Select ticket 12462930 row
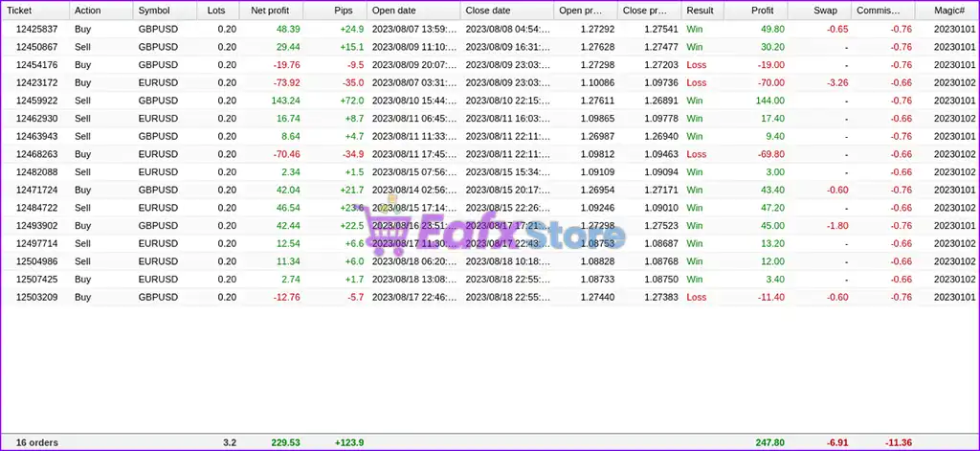980x451 pixels. point(490,118)
